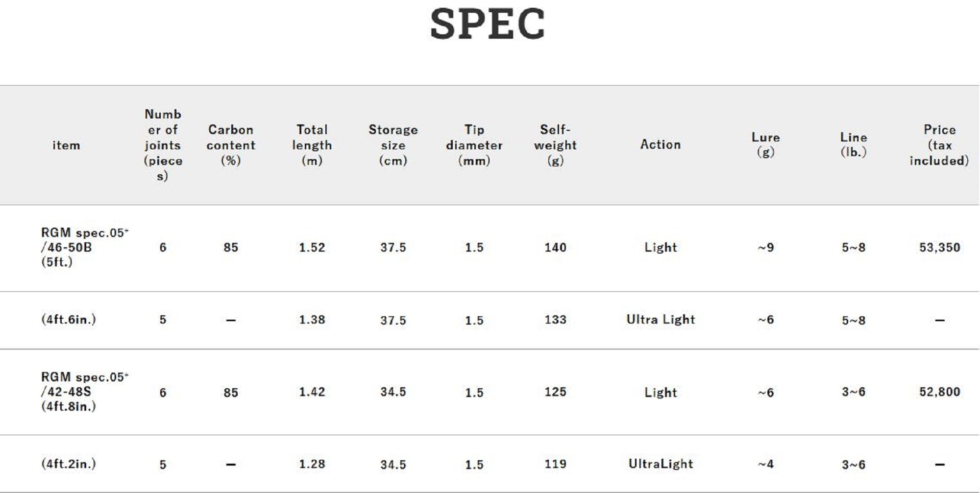The image size is (980, 493).
Task: Select the "Ultra Light" action cell
Action: point(661,320)
